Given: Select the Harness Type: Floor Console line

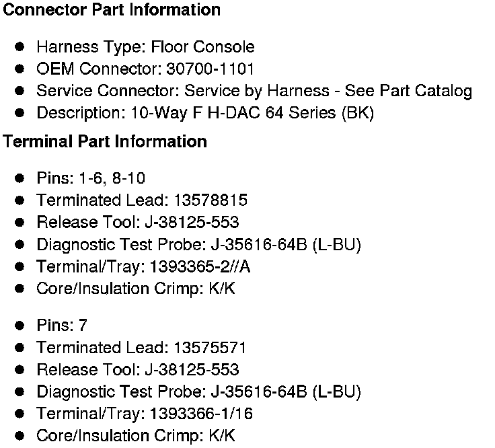Looking at the screenshot, I should point(145,47).
